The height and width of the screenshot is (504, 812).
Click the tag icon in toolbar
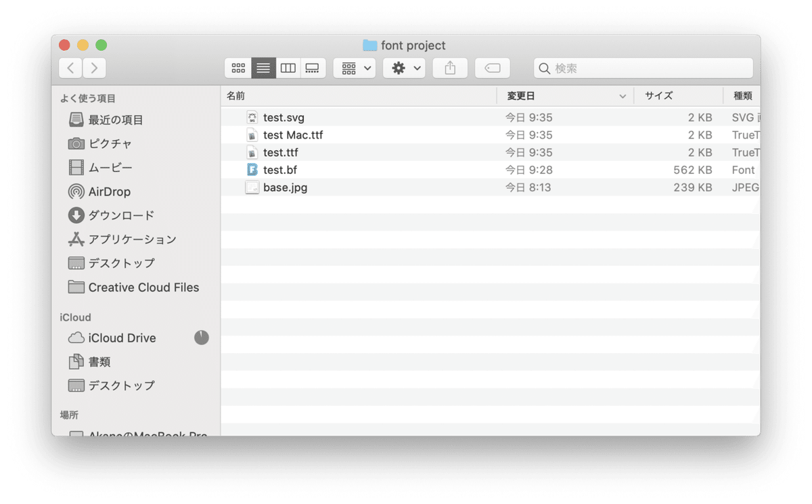(x=492, y=68)
